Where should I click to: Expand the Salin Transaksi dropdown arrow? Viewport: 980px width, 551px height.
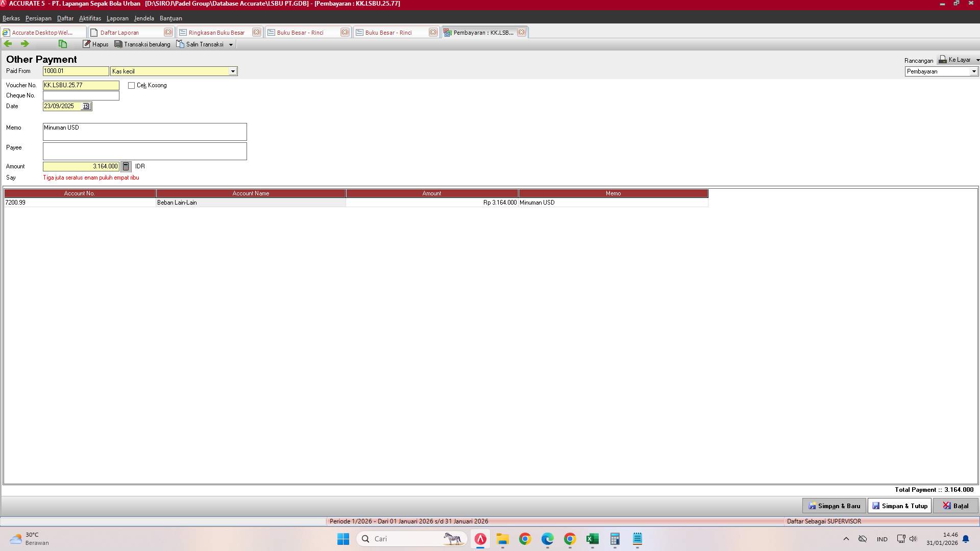[x=232, y=44]
